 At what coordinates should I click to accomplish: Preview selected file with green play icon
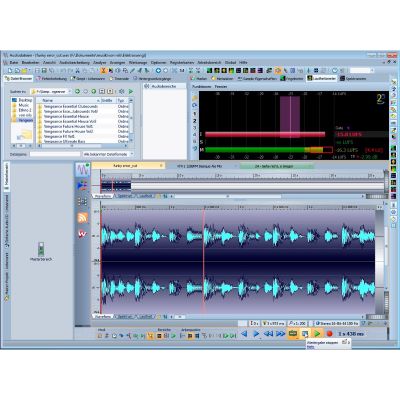131,91
